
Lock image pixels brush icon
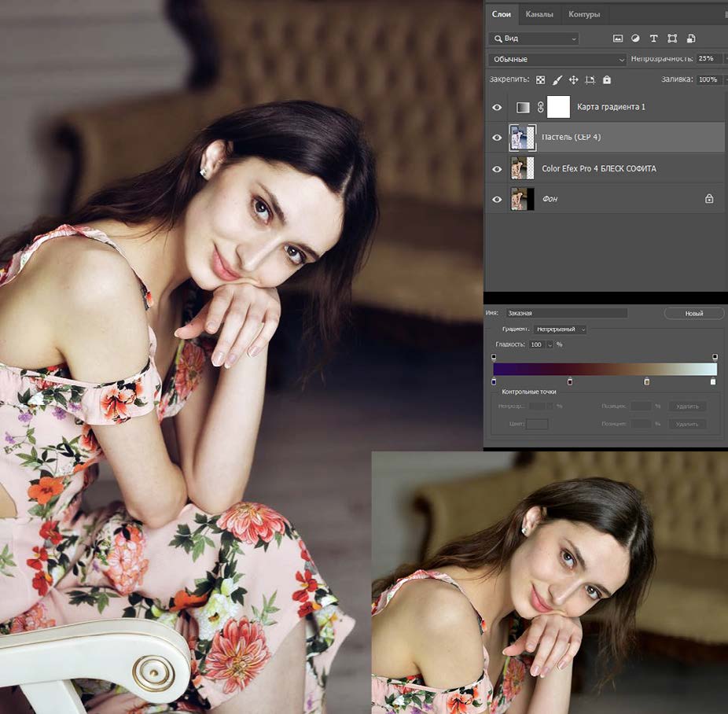(557, 80)
